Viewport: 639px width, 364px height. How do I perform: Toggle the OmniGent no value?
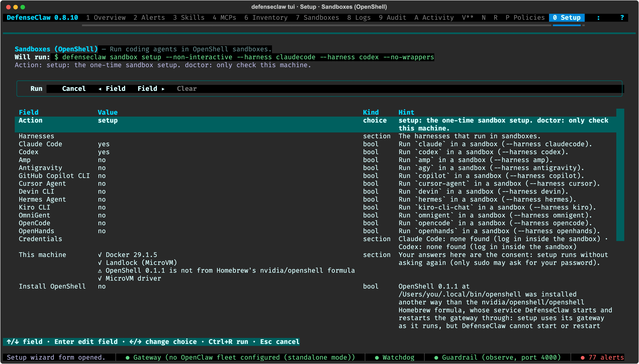click(102, 215)
